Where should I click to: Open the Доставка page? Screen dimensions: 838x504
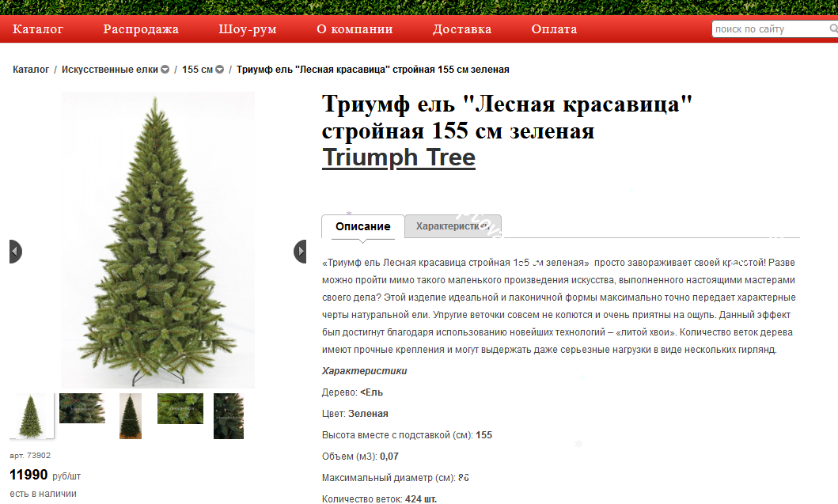[x=462, y=28]
